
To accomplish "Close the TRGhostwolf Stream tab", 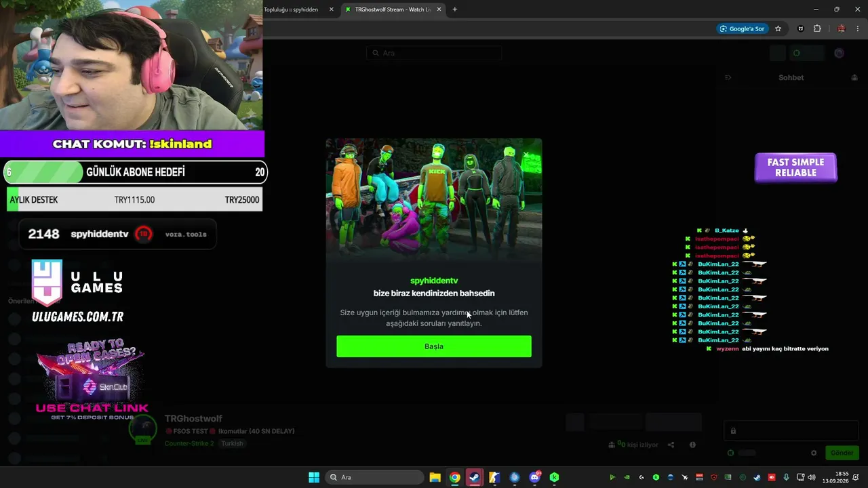I will point(439,9).
